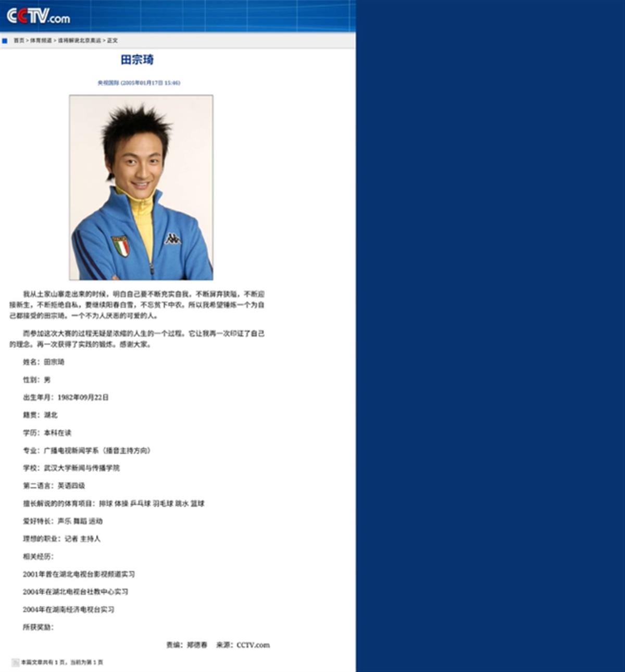Click the paragraph starting 而参加这次大赛
625x672 pixels.
[x=136, y=339]
